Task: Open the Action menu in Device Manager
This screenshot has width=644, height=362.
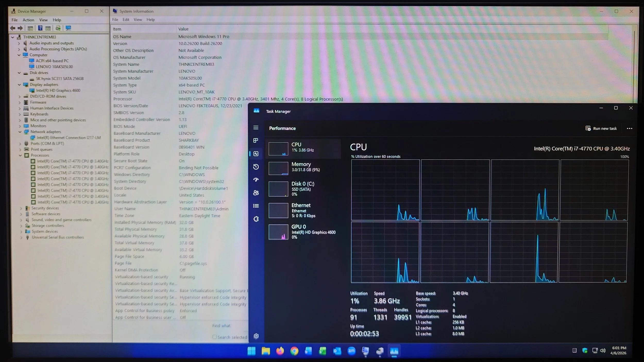Action: click(28, 20)
